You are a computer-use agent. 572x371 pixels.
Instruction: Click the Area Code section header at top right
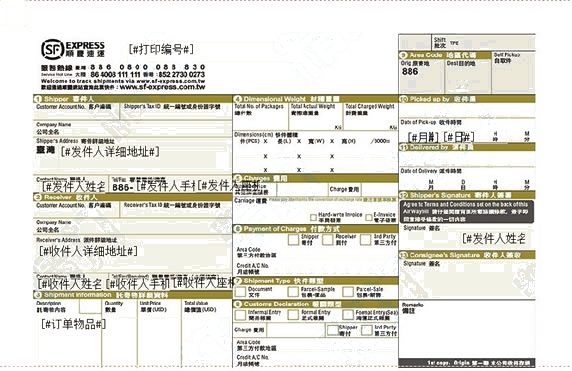[x=445, y=55]
